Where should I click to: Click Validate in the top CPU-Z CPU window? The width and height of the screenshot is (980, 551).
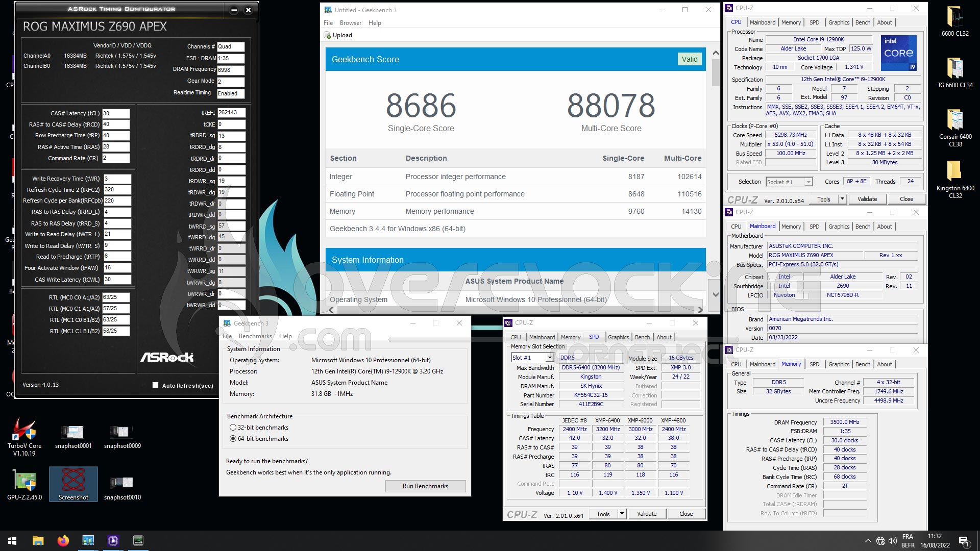867,199
